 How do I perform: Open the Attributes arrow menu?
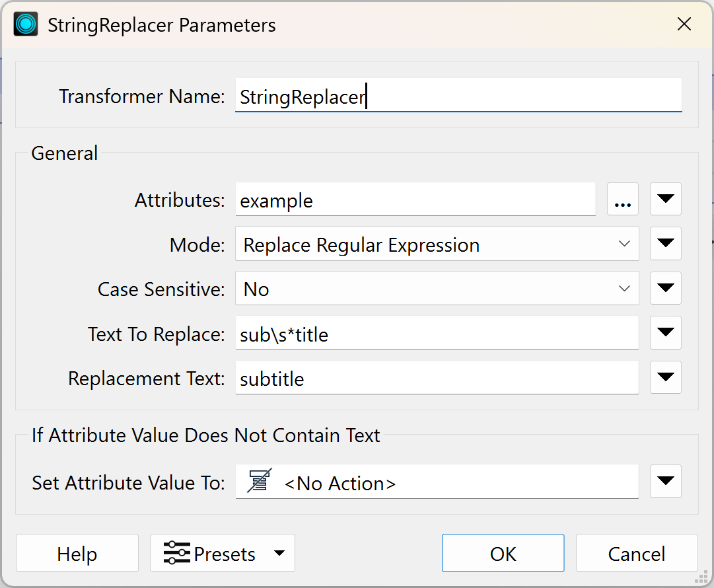665,199
